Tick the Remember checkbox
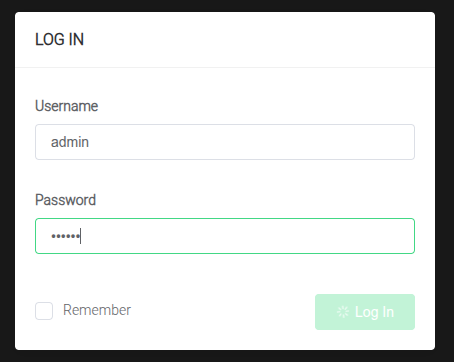This screenshot has height=362, width=454. click(44, 311)
